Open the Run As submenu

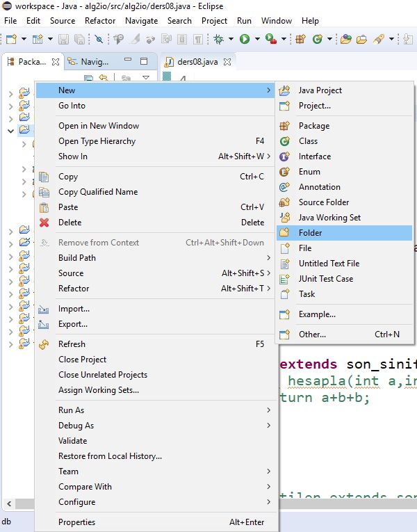(155, 410)
